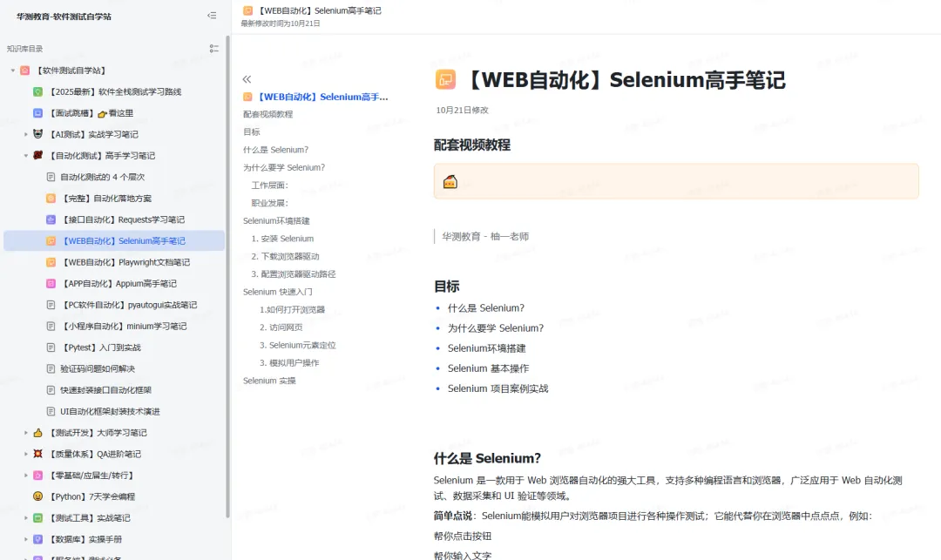
Task: Click the 工作层面: outline entry
Action: pos(269,186)
